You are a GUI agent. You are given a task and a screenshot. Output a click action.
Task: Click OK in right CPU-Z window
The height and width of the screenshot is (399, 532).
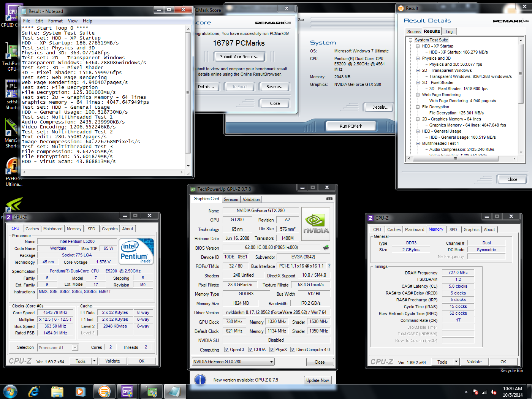tap(503, 362)
